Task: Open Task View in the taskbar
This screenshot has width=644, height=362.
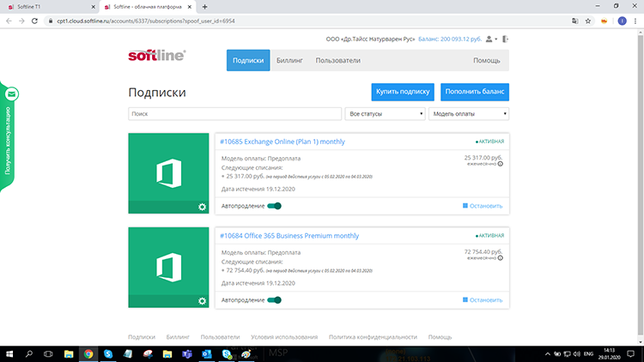Action: click(48, 353)
